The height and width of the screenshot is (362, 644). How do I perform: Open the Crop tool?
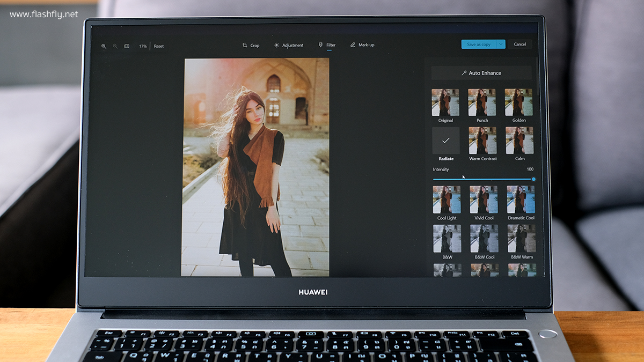coord(251,46)
